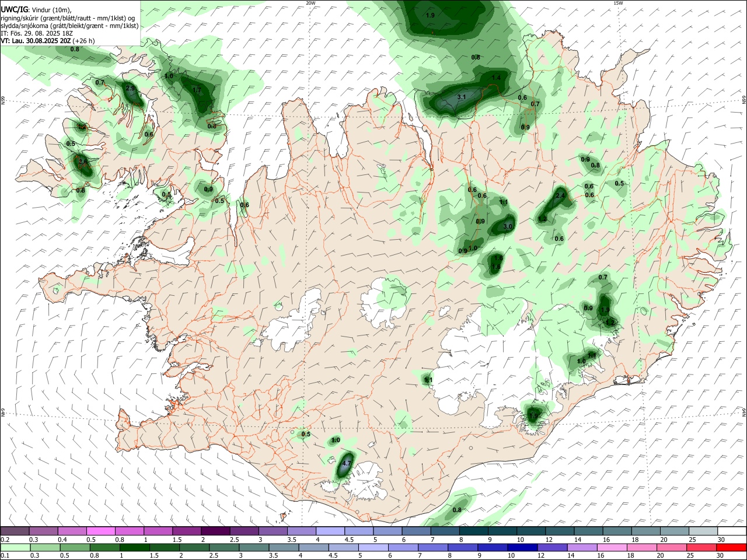This screenshot has width=747, height=560.
Task: Pick the pale grey 25–30 upper-scale swatch
Action: pyautogui.click(x=703, y=531)
